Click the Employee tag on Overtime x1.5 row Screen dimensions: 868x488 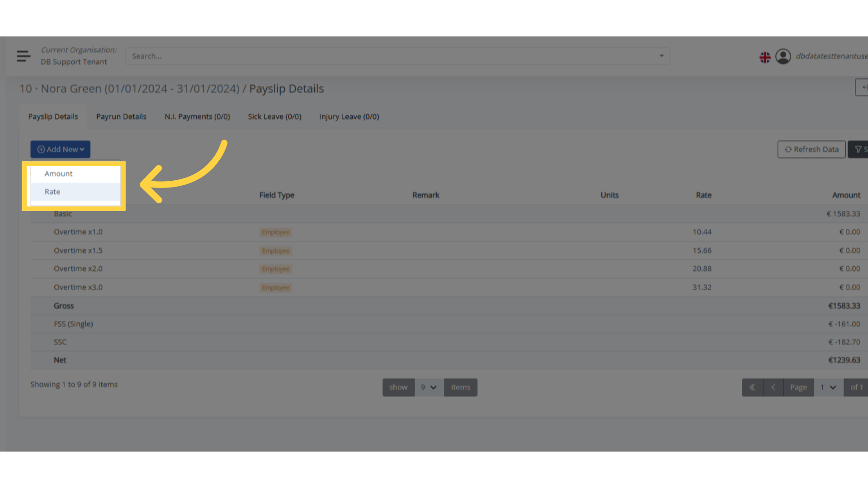tap(275, 250)
